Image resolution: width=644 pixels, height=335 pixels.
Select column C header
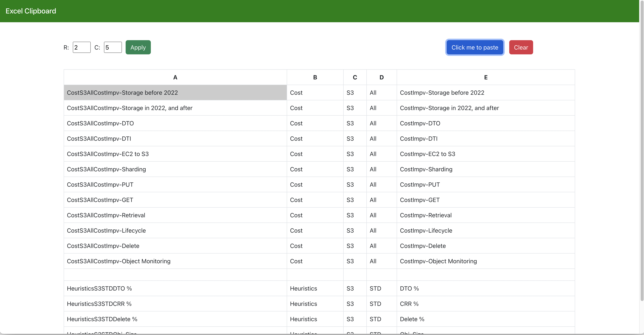[355, 77]
